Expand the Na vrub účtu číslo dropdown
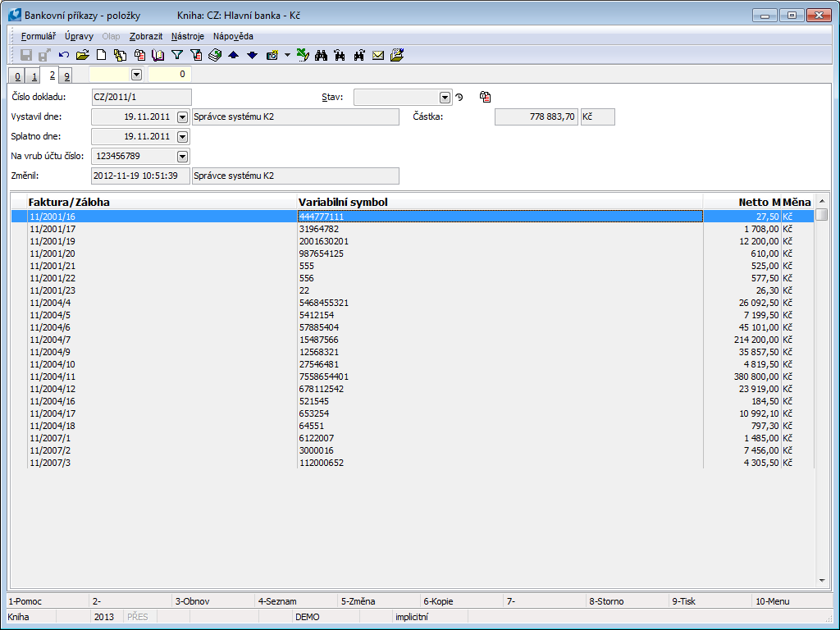Screen dimensions: 840x630 pyautogui.click(x=182, y=156)
